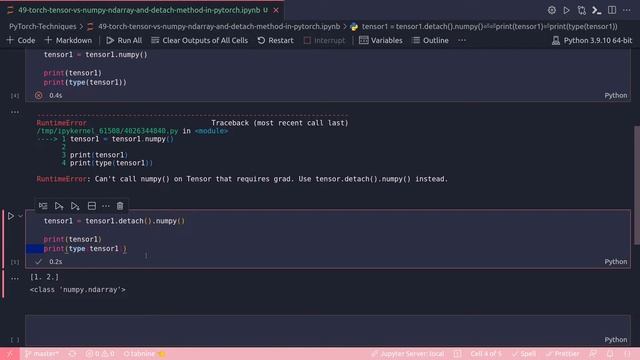Split the editor with the layout icon
This screenshot has width=640, height=360.
pyautogui.click(x=612, y=10)
